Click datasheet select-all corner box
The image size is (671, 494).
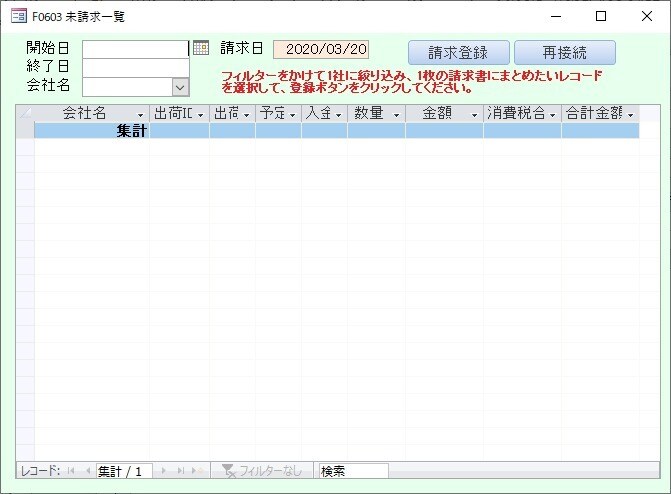(25, 113)
